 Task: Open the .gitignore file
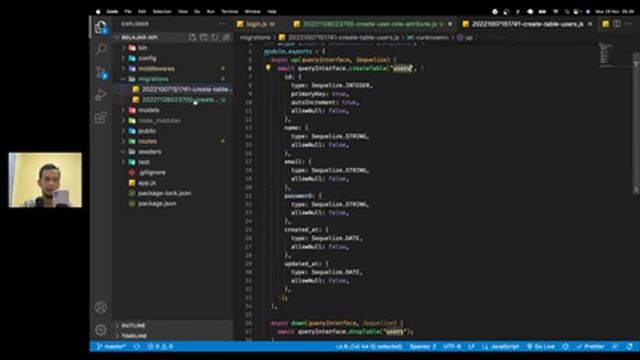pyautogui.click(x=173, y=173)
